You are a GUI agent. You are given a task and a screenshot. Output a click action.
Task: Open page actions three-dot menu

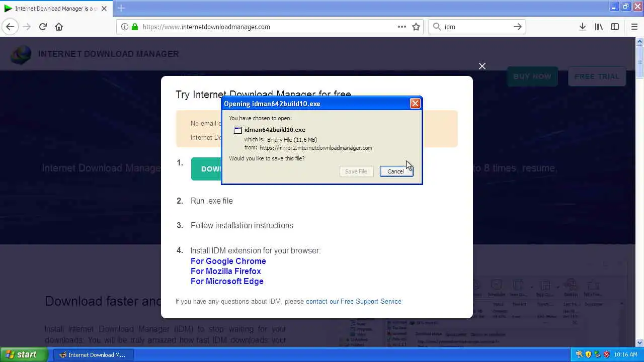coord(402,27)
